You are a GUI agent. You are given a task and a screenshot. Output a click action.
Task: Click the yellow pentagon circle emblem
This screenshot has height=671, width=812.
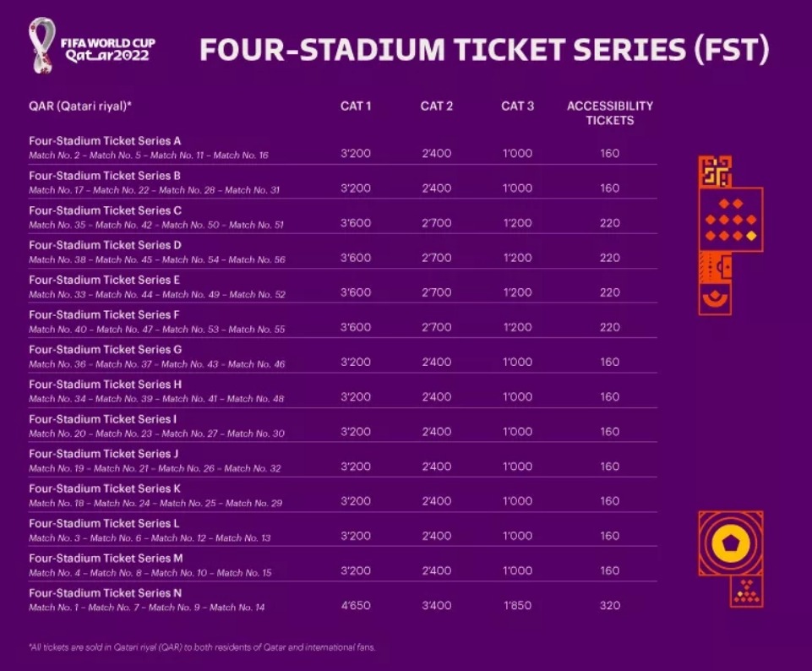730,542
